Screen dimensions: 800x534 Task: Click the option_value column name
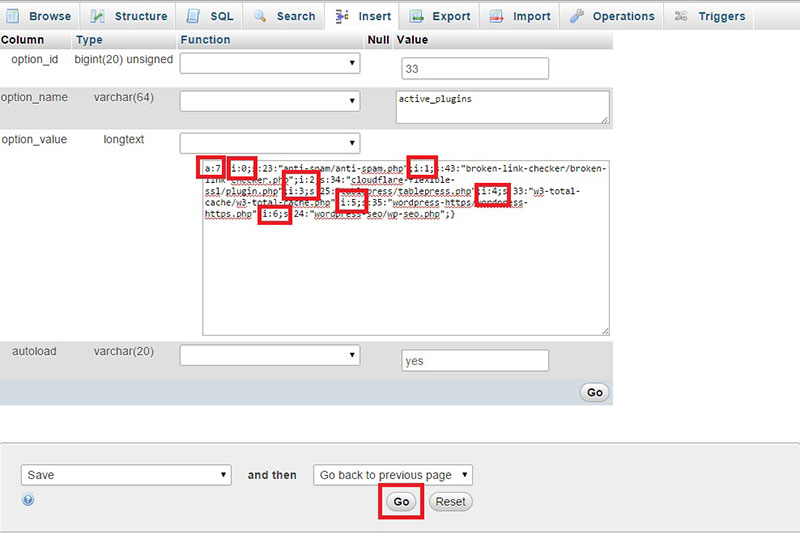34,139
